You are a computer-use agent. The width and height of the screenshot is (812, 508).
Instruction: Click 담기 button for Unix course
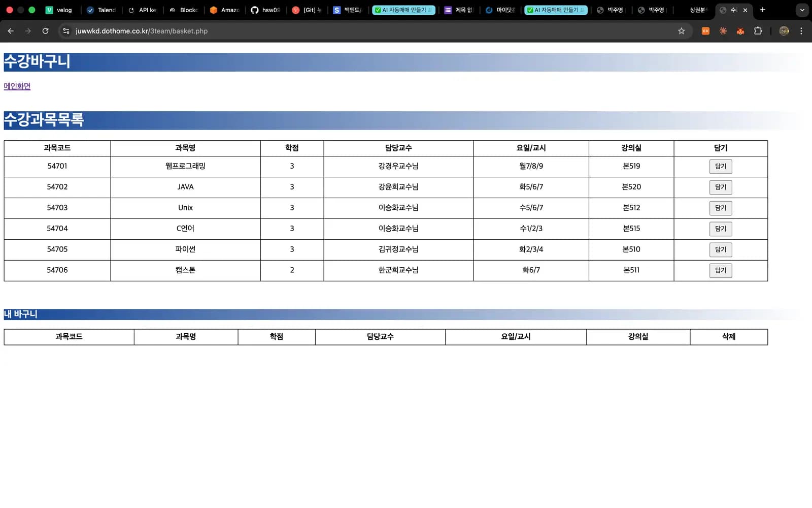click(721, 208)
